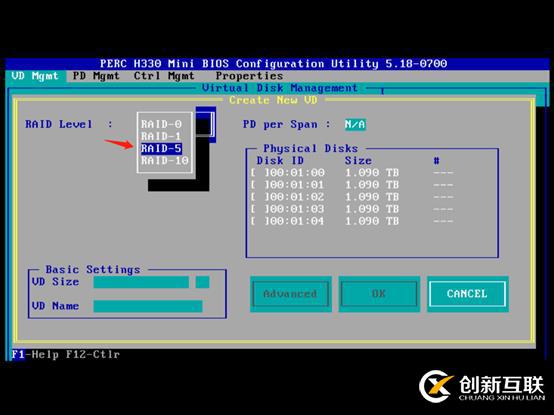This screenshot has height=415, width=554.
Task: Click the CANCEL button
Action: point(467,294)
